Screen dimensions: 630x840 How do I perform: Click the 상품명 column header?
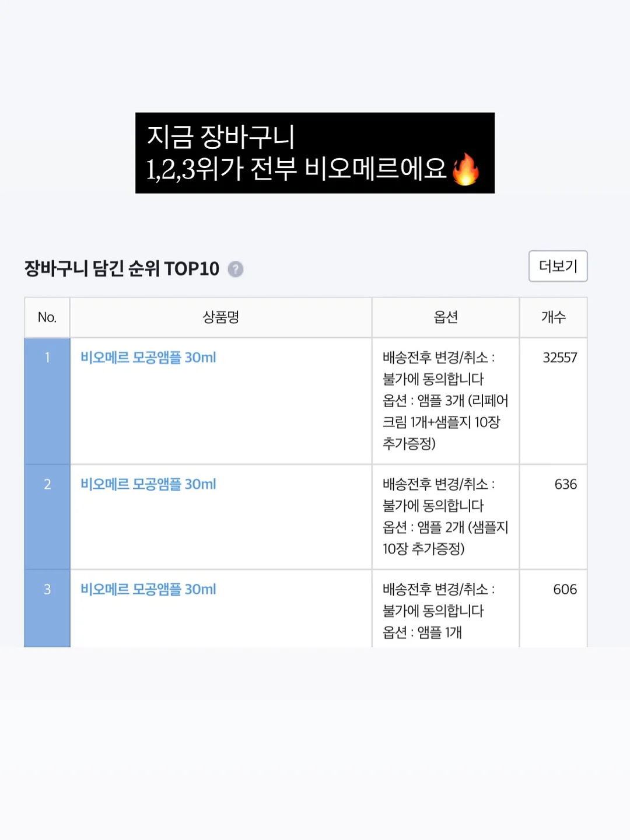point(221,317)
